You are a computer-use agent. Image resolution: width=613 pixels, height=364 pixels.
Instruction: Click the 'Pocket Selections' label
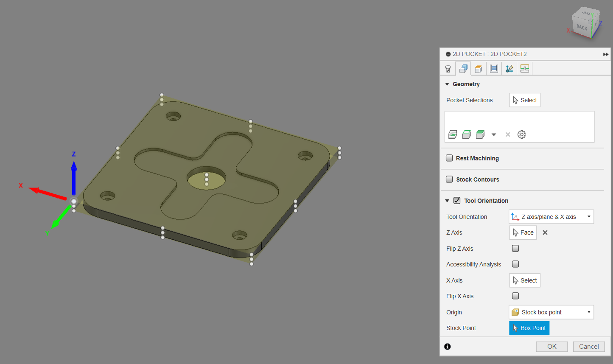(469, 100)
